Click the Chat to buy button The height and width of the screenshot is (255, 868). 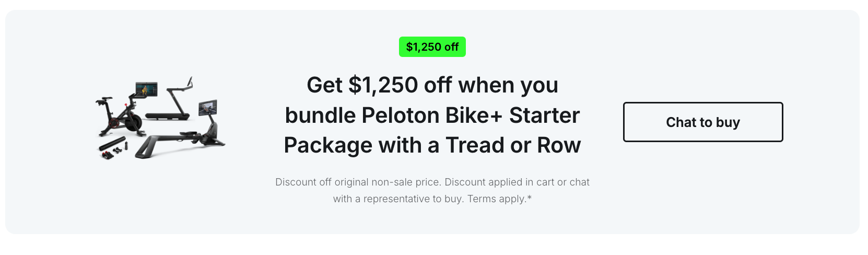[x=702, y=122]
